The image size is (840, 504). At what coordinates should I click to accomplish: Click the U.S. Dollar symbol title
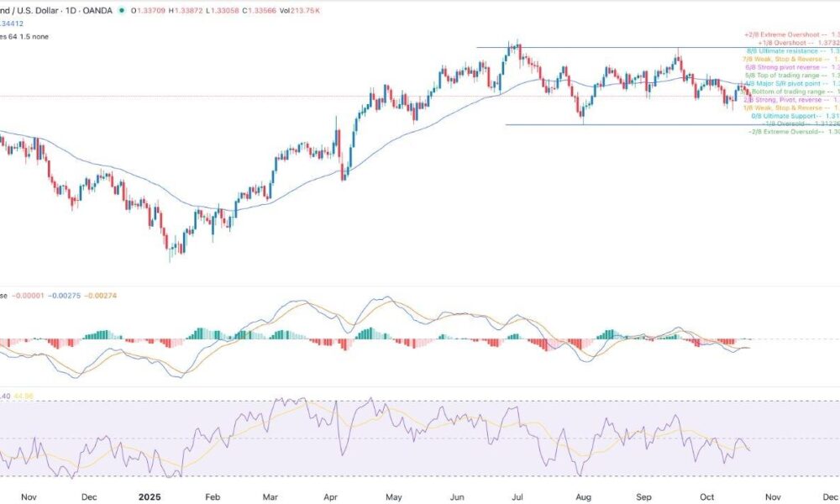[x=42, y=12]
